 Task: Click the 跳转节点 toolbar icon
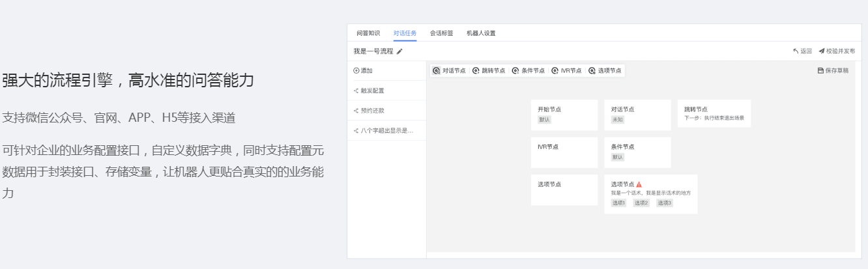[476, 70]
